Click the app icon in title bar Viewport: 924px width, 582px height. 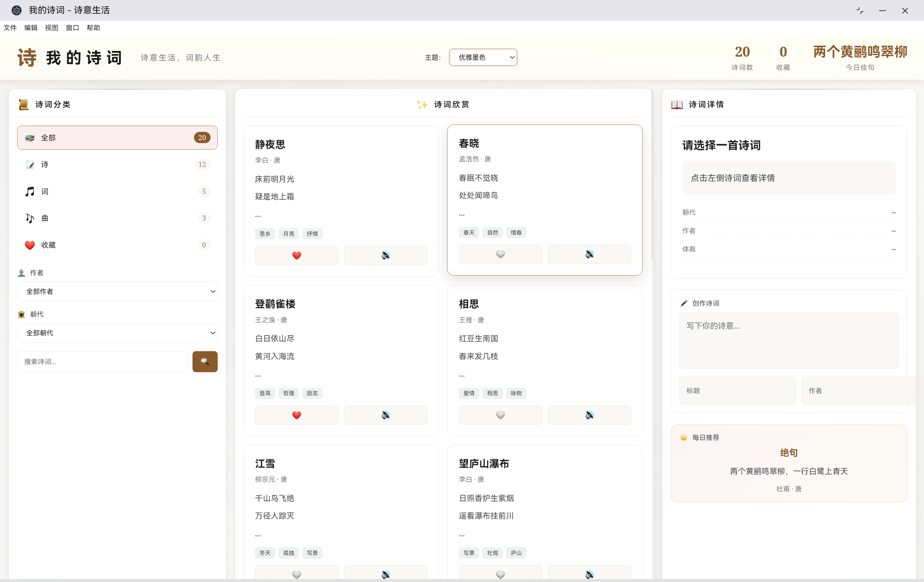click(x=17, y=10)
